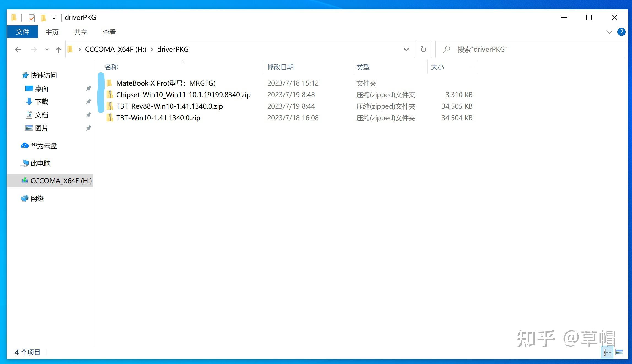Open 华为云盘 in the navigation pane

click(x=43, y=146)
